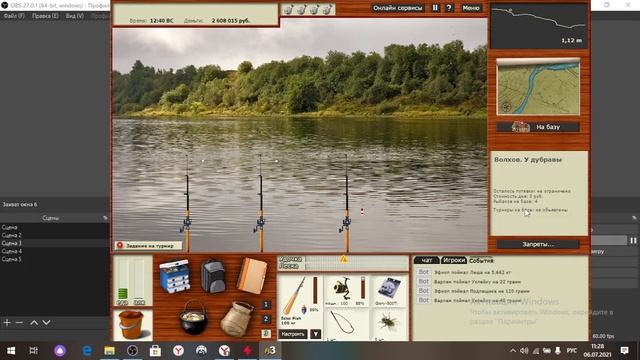Select the leftmost fishing rod
This screenshot has height=360, width=640.
[187, 202]
